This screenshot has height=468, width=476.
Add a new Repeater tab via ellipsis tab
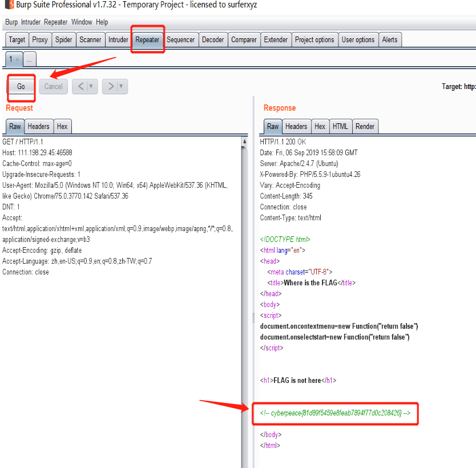30,59
